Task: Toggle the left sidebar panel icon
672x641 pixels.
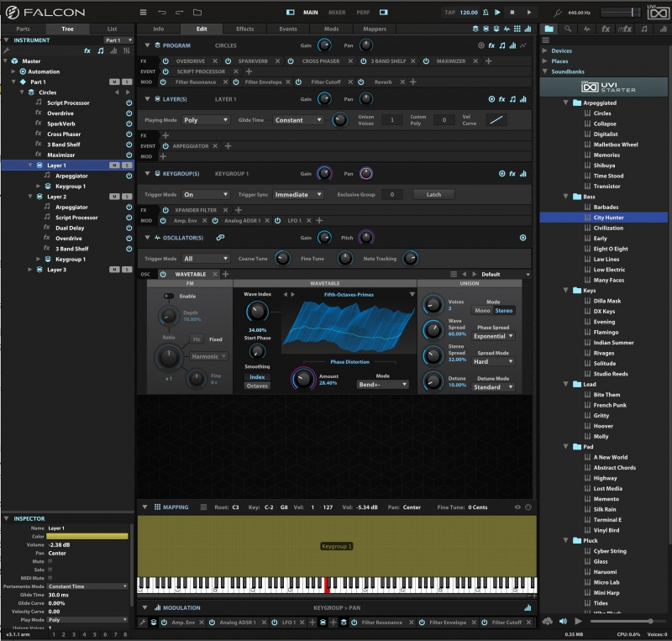Action: point(290,13)
